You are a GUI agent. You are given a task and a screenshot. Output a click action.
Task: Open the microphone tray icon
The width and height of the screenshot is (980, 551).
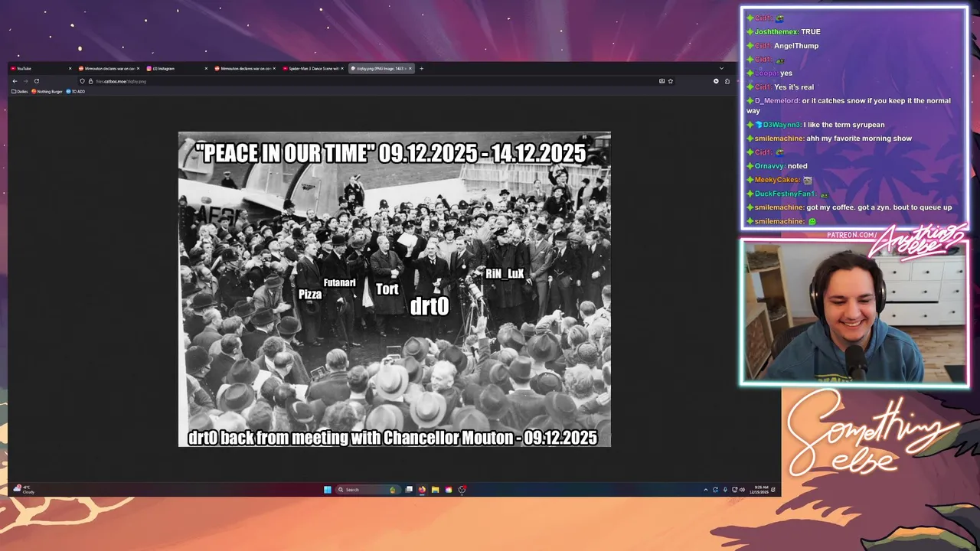pyautogui.click(x=725, y=490)
